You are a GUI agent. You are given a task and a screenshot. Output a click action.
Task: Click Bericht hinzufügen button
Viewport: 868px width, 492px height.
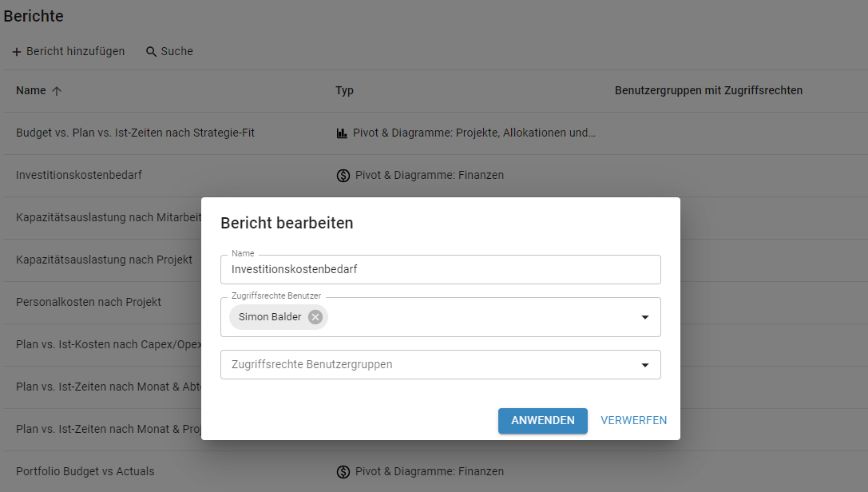(68, 51)
